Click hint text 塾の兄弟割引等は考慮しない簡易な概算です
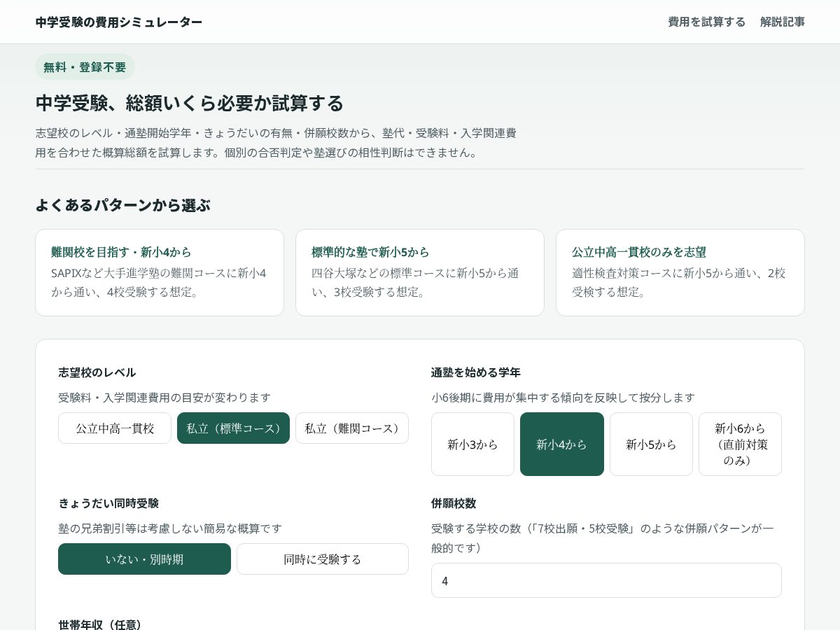The image size is (840, 630). (170, 528)
